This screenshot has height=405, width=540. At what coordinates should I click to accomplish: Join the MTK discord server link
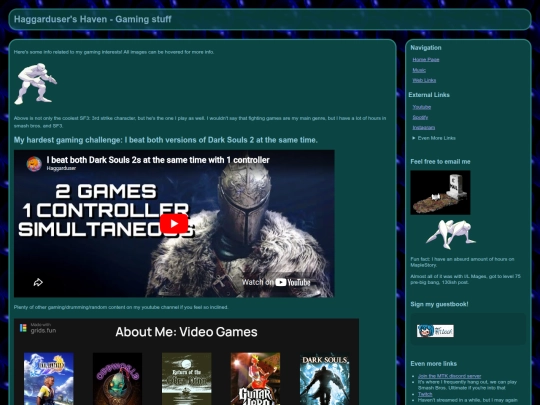point(449,376)
